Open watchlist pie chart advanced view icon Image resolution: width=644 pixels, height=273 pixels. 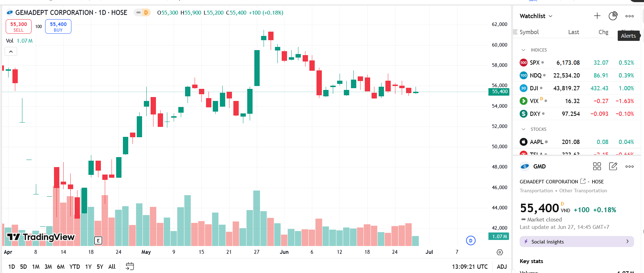click(x=613, y=16)
